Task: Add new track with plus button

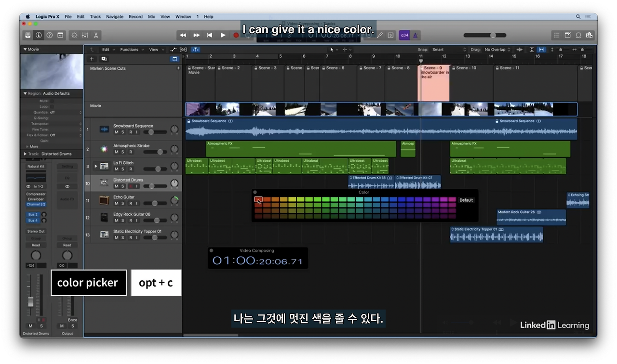Action: (x=92, y=59)
